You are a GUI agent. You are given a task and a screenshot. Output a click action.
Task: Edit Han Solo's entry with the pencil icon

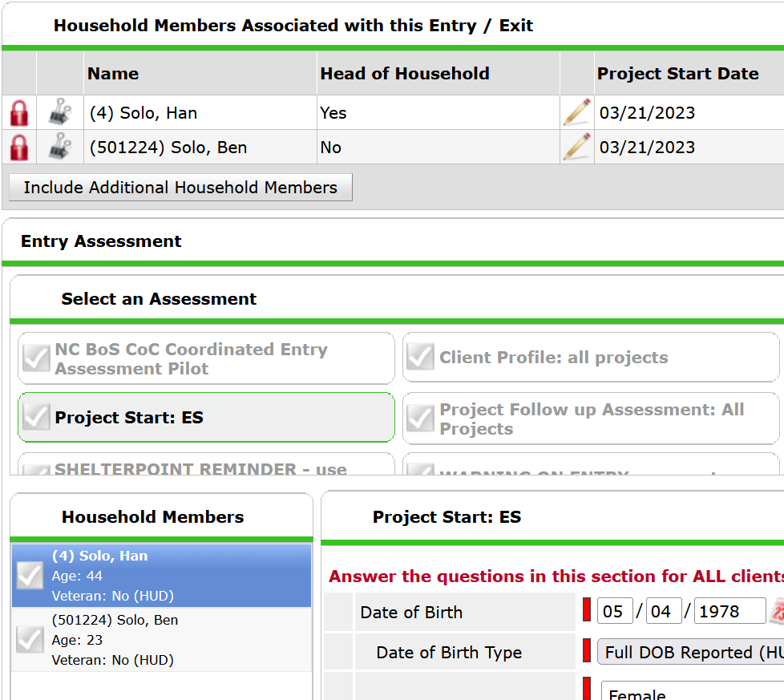tap(576, 112)
